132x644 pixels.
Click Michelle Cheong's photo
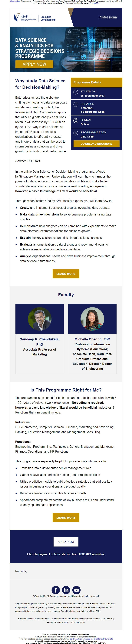92,319
